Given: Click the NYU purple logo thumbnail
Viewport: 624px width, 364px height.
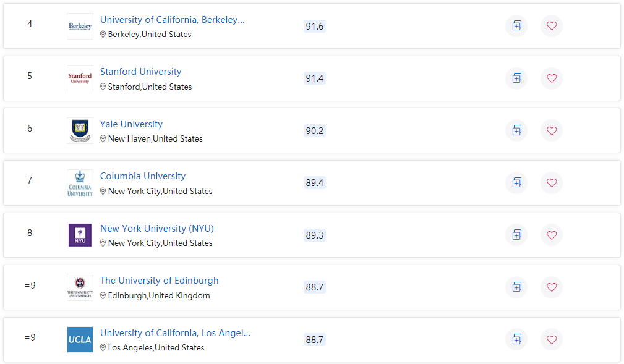Looking at the screenshot, I should coord(80,235).
